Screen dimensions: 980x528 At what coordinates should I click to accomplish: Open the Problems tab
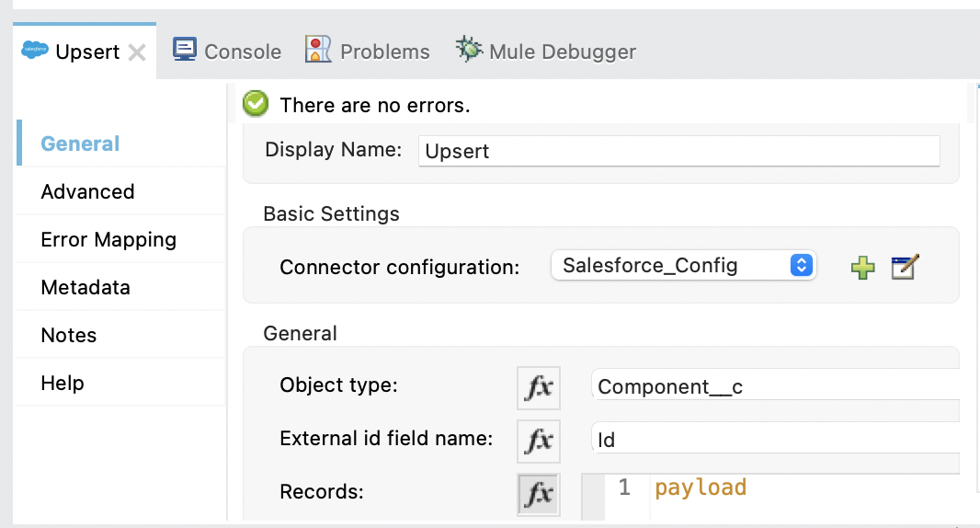click(x=368, y=52)
